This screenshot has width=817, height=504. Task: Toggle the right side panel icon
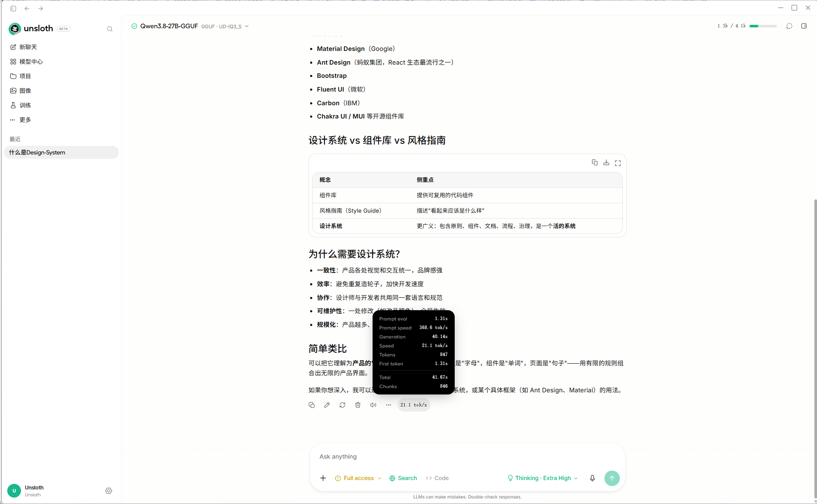click(804, 26)
